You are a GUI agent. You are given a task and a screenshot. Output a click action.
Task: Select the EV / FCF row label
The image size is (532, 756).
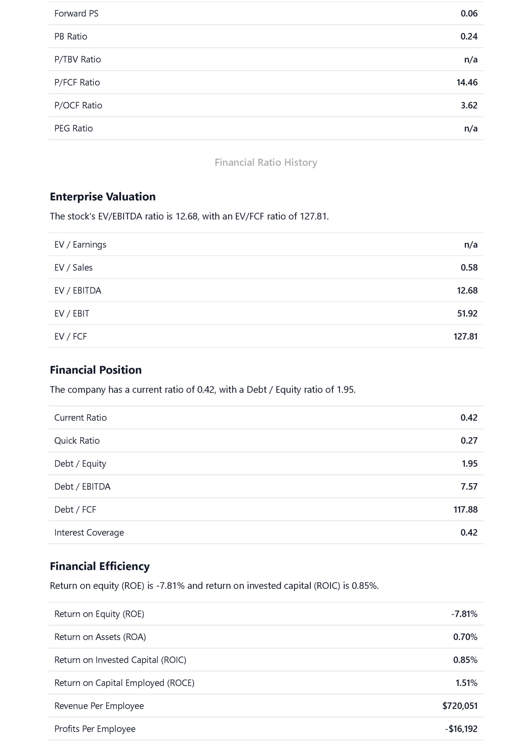70,337
